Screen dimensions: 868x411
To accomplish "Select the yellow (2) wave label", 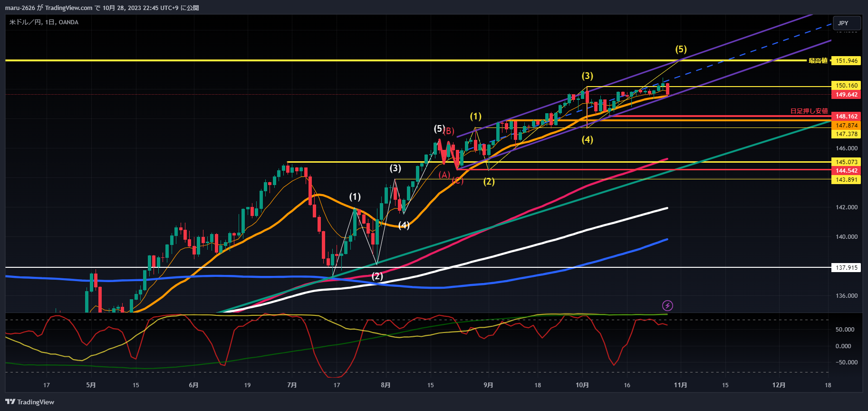I will click(x=489, y=181).
